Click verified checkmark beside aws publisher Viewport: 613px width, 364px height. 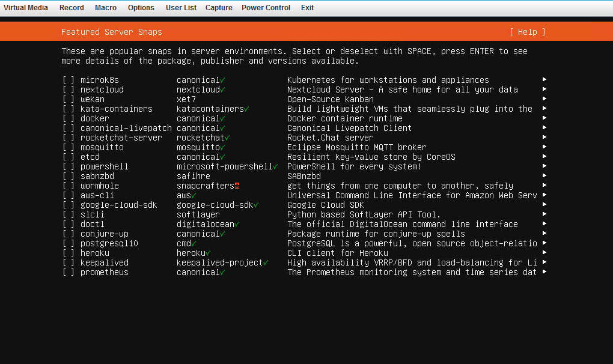[194, 195]
